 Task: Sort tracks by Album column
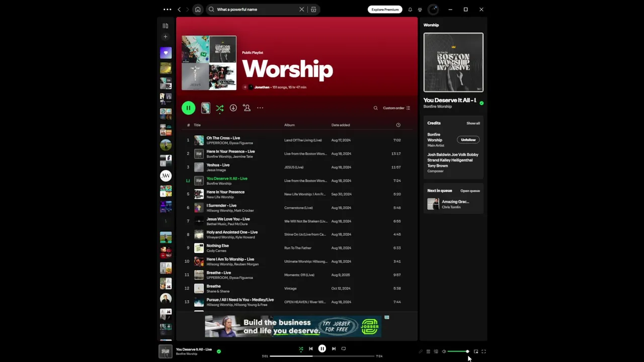(x=289, y=125)
